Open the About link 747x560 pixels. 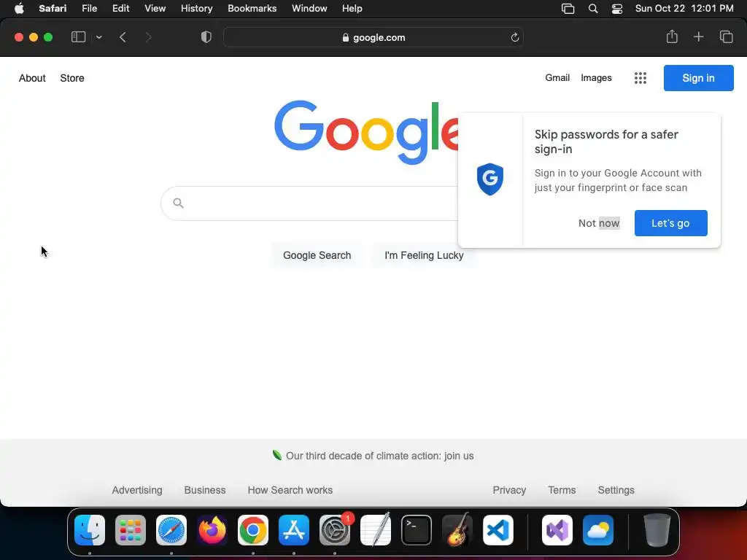pyautogui.click(x=32, y=78)
